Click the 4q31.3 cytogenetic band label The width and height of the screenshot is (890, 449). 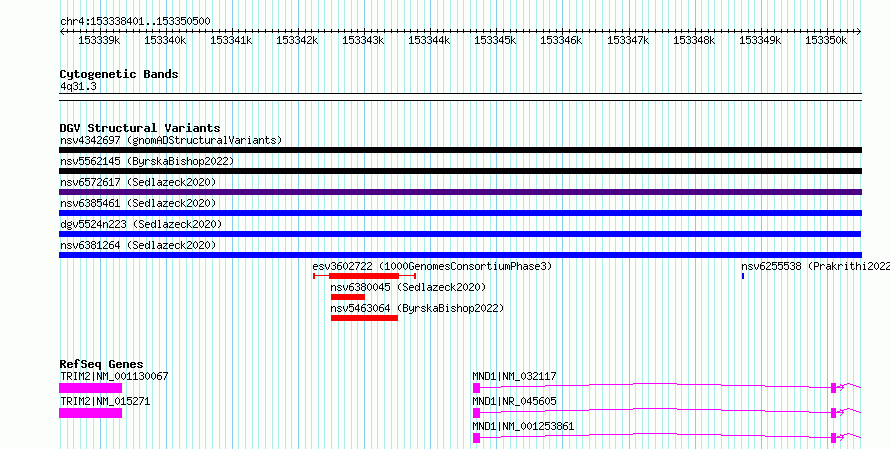(78, 86)
